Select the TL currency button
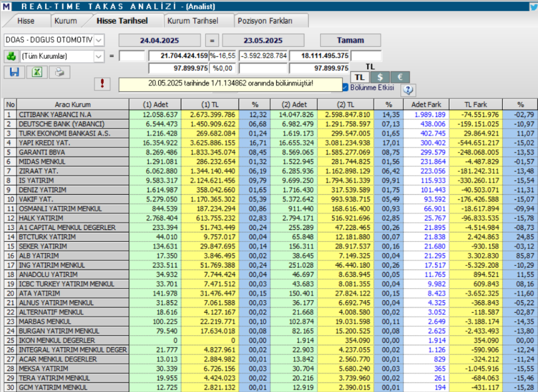 (x=359, y=77)
